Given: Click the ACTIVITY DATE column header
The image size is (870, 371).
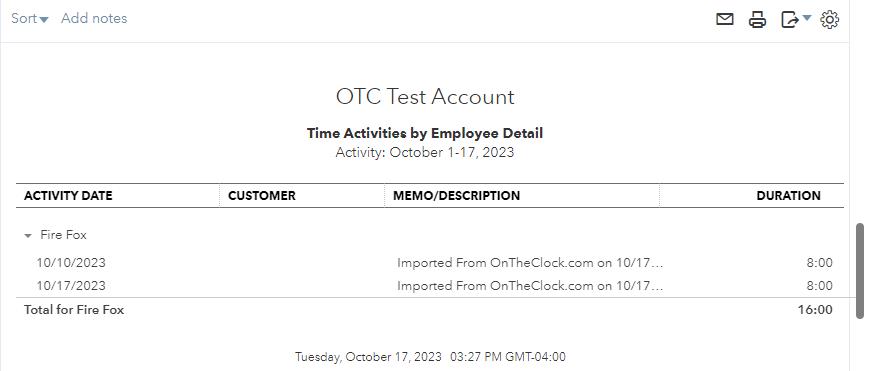Looking at the screenshot, I should pyautogui.click(x=68, y=196).
